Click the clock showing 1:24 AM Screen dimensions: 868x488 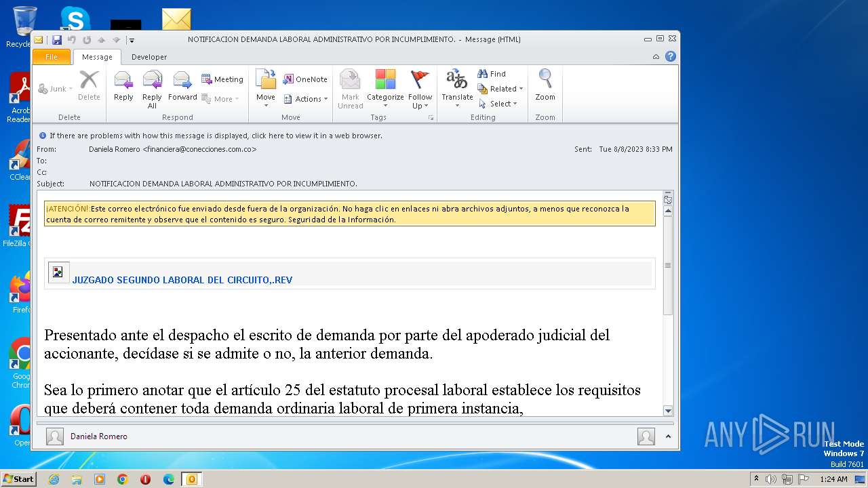[833, 479]
